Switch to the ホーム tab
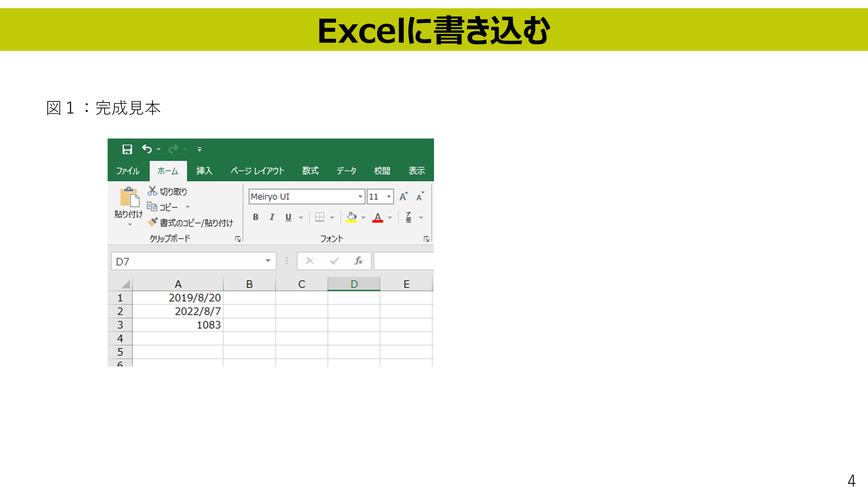 point(168,171)
